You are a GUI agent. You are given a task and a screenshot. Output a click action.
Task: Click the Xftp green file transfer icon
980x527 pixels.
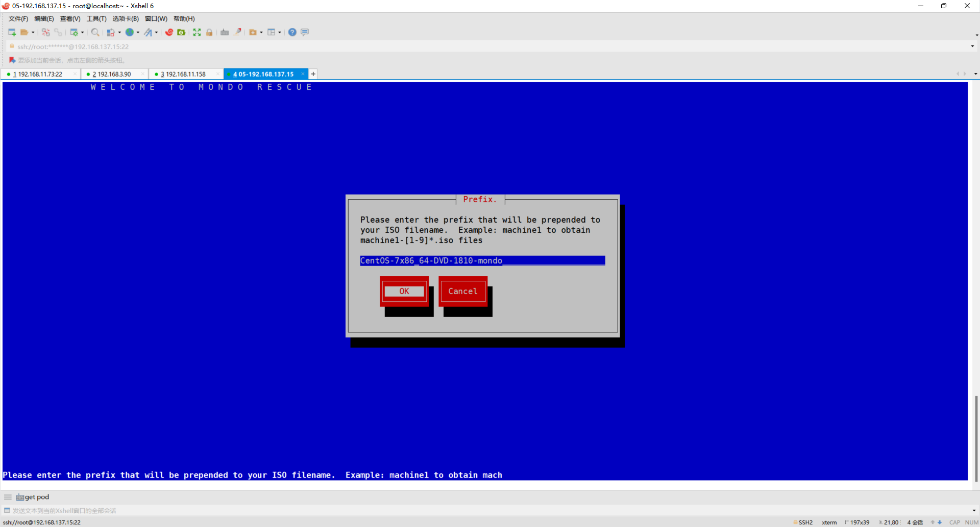tap(181, 32)
